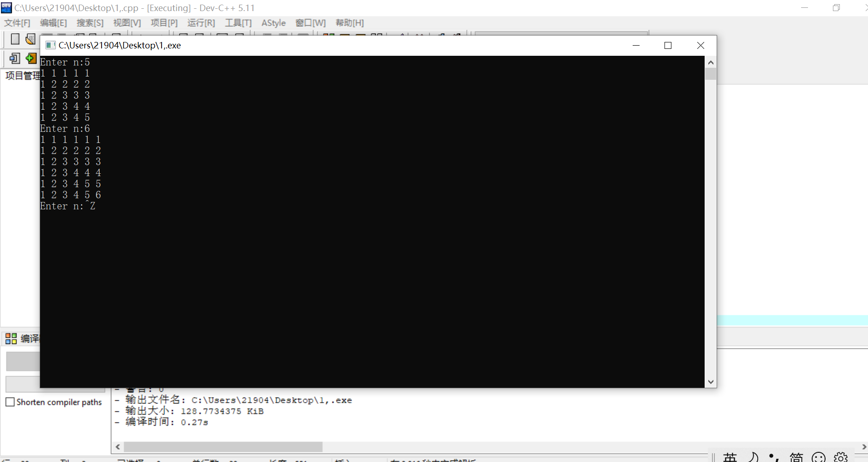This screenshot has height=462, width=868.
Task: Open the 文件[F] menu
Action: 17,23
